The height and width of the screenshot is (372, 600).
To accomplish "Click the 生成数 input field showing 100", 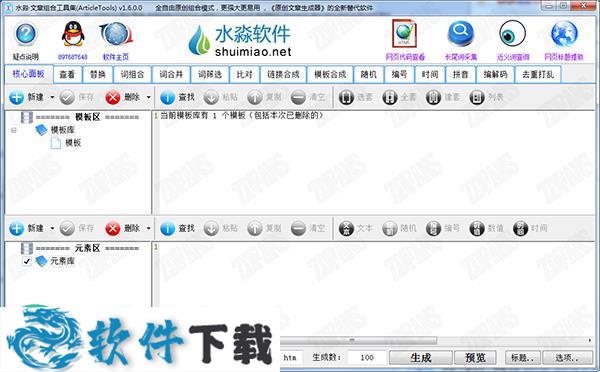I will coord(366,357).
